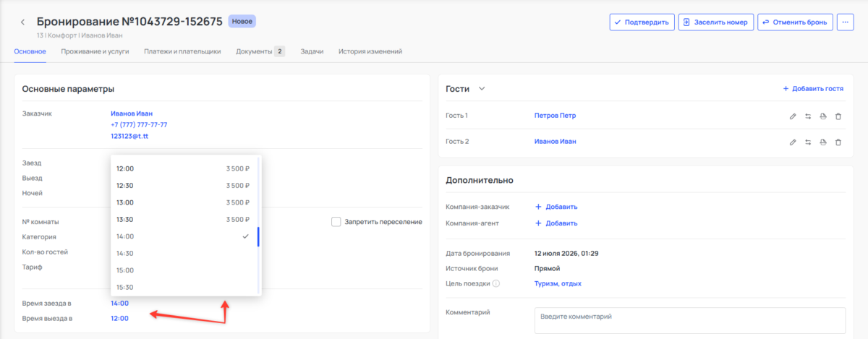Swap Гость 2 Иванов Иван arrows icon
Screen dimensions: 868x339
(808, 142)
